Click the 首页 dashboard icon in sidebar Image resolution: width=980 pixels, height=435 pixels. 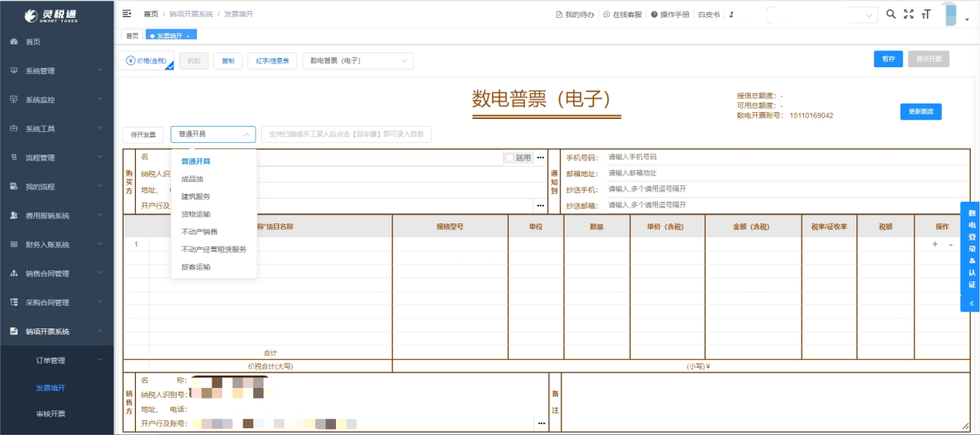[14, 42]
